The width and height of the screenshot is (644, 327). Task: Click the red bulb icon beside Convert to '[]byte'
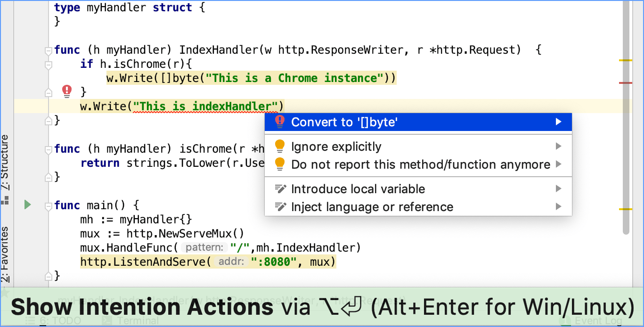tap(280, 122)
